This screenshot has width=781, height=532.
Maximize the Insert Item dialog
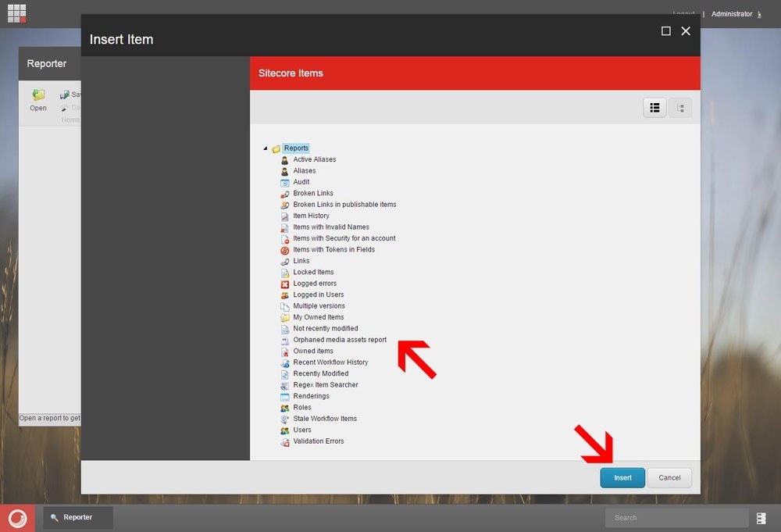pos(666,31)
